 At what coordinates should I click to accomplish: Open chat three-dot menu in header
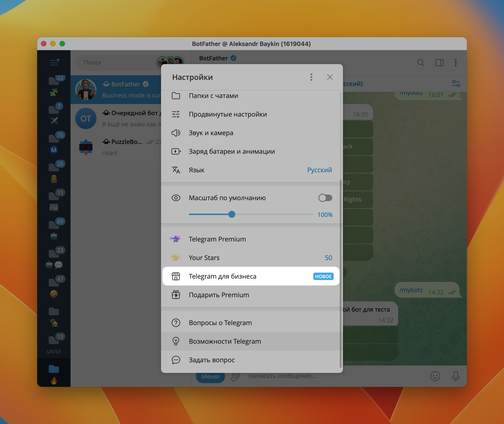[456, 63]
